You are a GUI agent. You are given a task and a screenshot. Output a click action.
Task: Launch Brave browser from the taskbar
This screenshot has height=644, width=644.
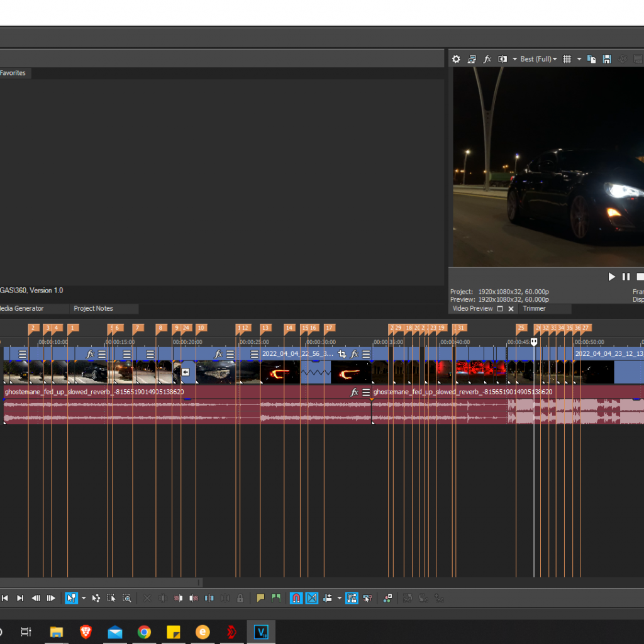pos(86,631)
